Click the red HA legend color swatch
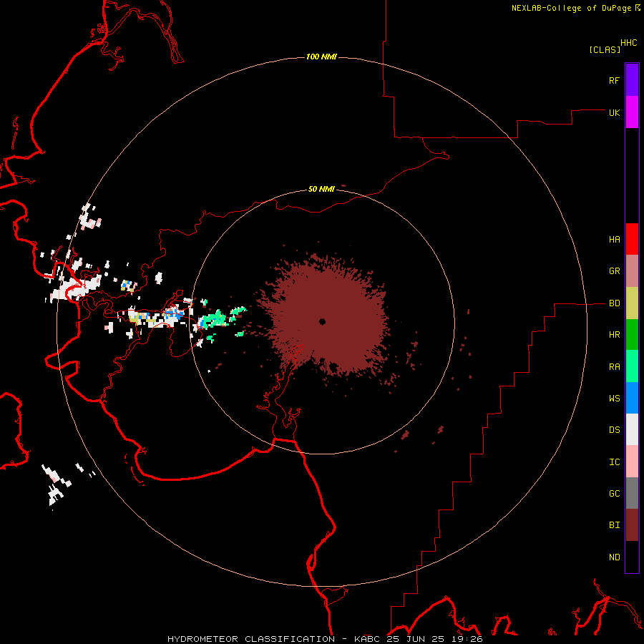Screen dimensions: 644x644 632,239
